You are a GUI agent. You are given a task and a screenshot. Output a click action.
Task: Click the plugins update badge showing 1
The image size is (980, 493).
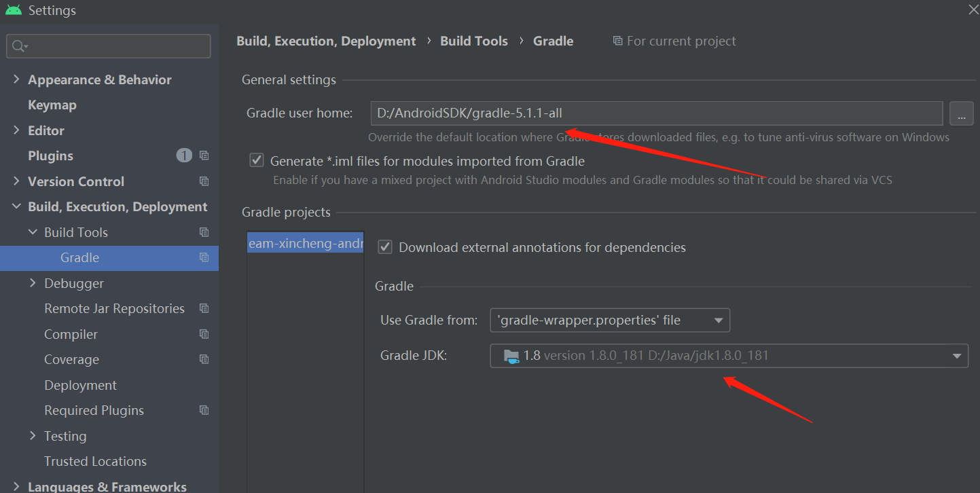pyautogui.click(x=184, y=156)
